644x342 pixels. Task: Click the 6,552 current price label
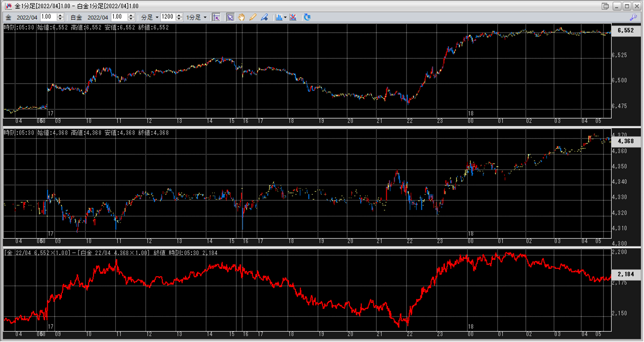click(625, 30)
